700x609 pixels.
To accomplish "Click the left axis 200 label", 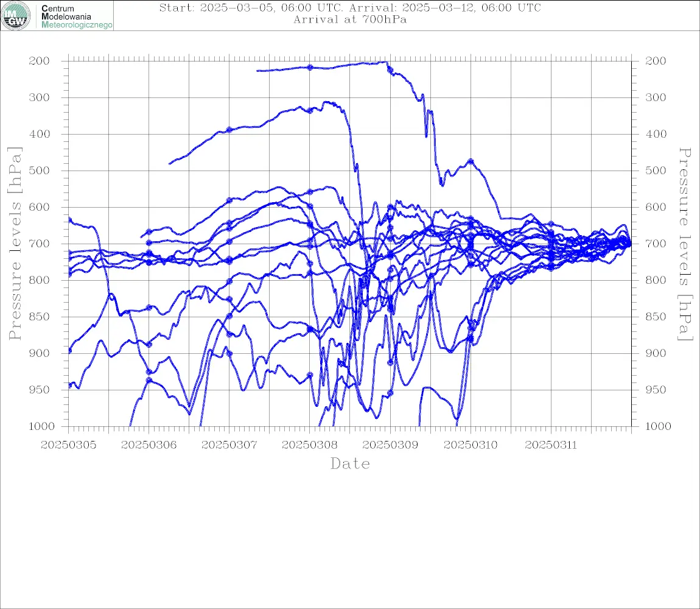I will point(39,61).
